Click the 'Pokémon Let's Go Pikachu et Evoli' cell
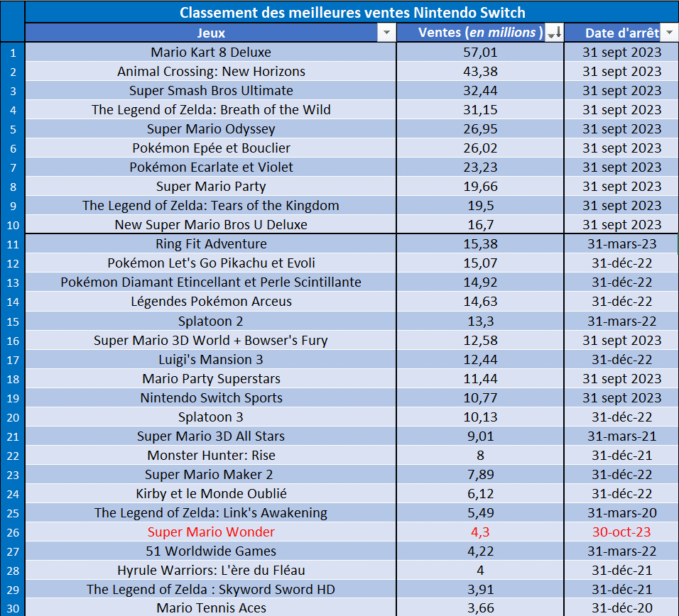 [x=211, y=263]
